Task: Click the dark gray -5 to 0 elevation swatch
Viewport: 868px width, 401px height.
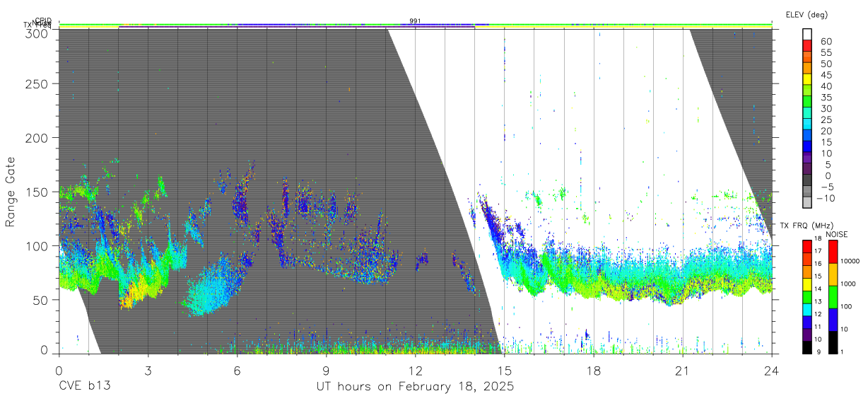Action: 808,181
